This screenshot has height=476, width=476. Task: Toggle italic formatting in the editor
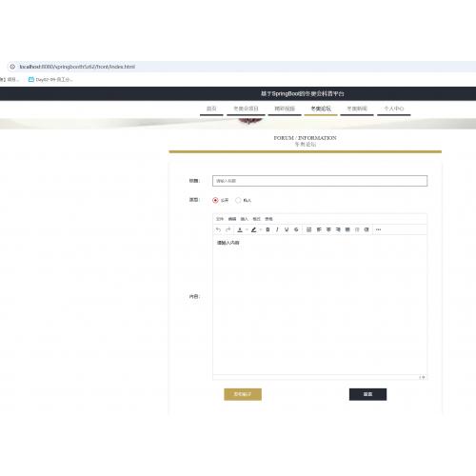point(277,229)
